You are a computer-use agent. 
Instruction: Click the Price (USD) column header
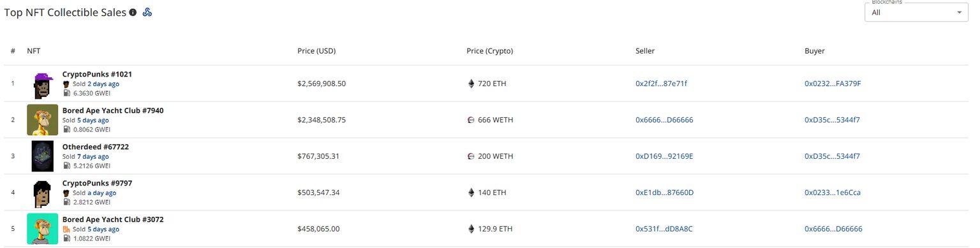[x=316, y=51]
